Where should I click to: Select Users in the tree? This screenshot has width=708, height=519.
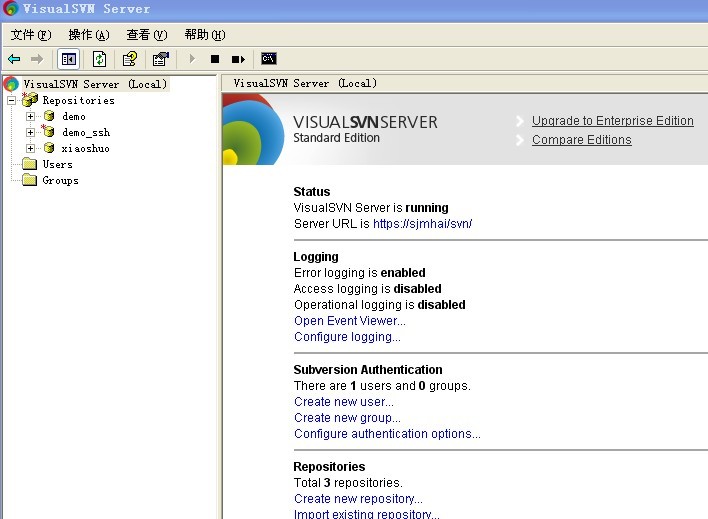(x=57, y=164)
